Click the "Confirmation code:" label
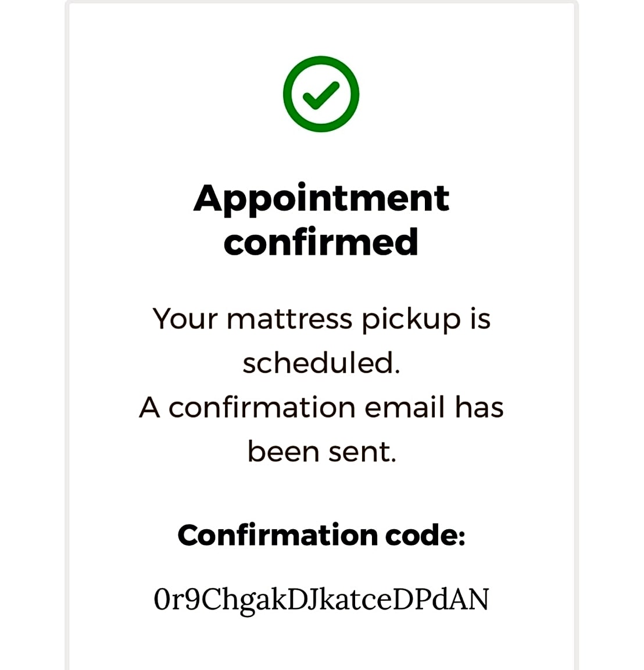This screenshot has width=644, height=670. (x=321, y=535)
